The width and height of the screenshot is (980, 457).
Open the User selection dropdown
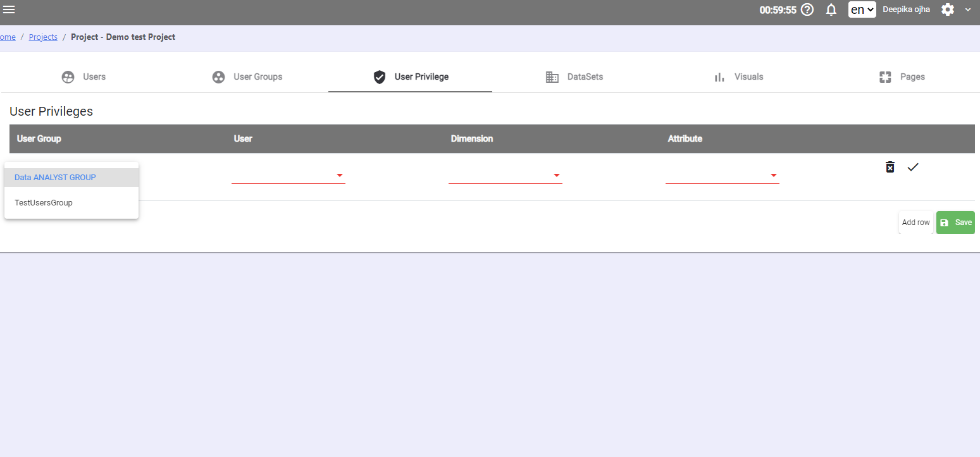pyautogui.click(x=339, y=176)
